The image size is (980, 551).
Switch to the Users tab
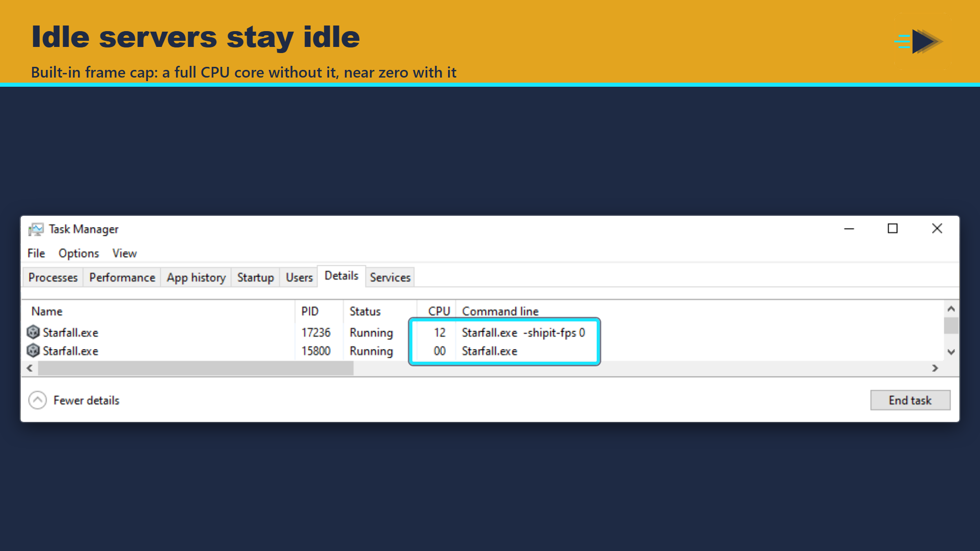coord(299,278)
